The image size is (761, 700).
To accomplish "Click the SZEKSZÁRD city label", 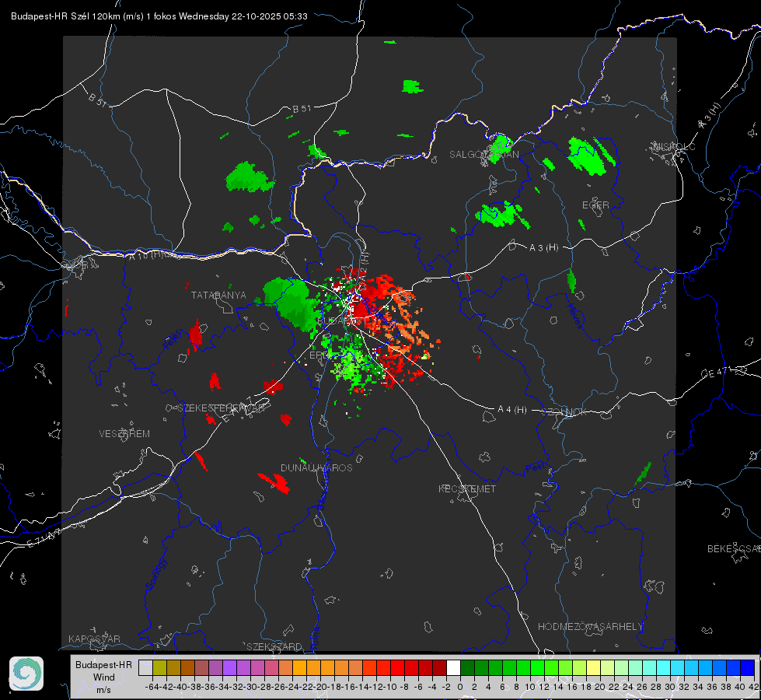I will click(x=274, y=646).
